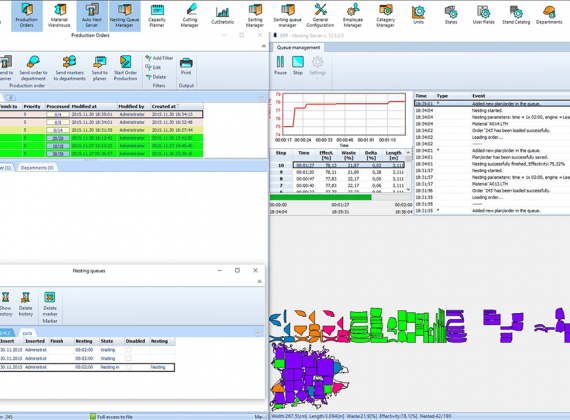Image resolution: width=570 pixels, height=420 pixels.
Task: Click Delete marker in Nesting queues
Action: coord(50,304)
